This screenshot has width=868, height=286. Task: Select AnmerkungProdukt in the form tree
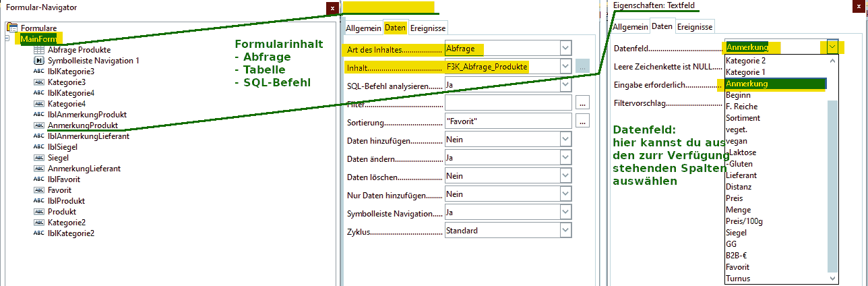point(83,125)
